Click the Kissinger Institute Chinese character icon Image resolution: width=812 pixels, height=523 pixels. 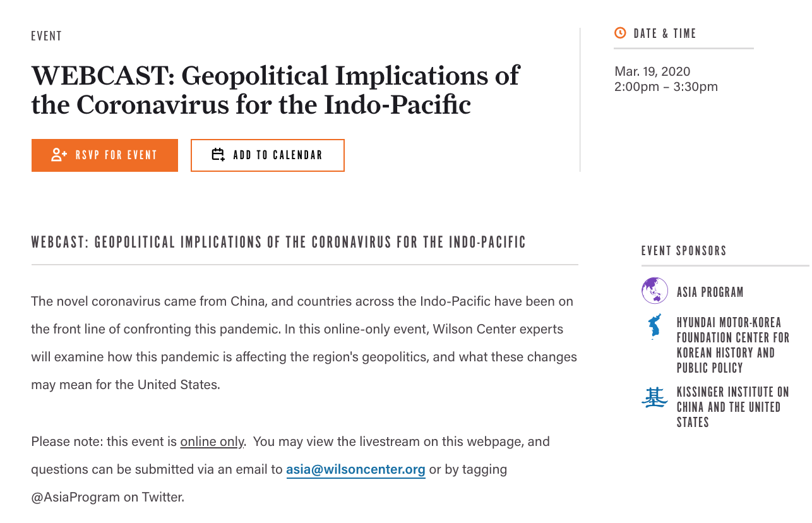coord(654,397)
